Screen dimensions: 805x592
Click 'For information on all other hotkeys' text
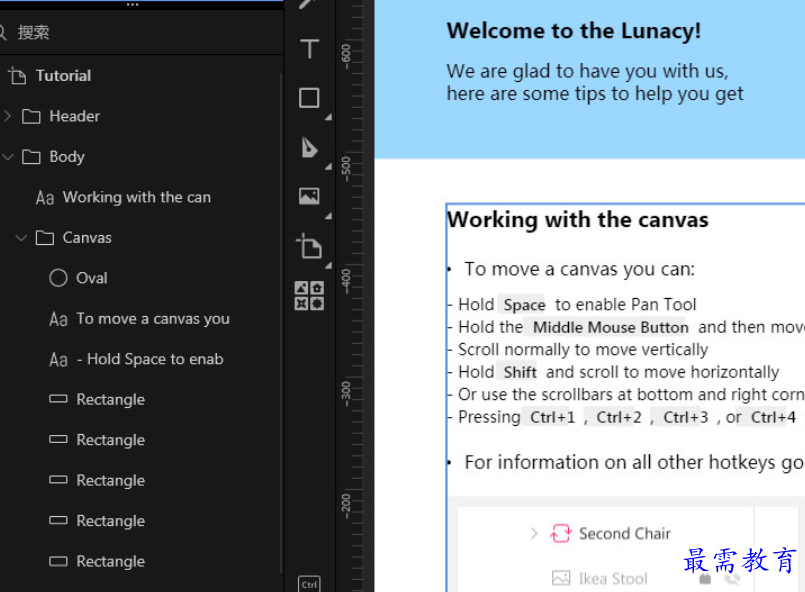click(620, 462)
